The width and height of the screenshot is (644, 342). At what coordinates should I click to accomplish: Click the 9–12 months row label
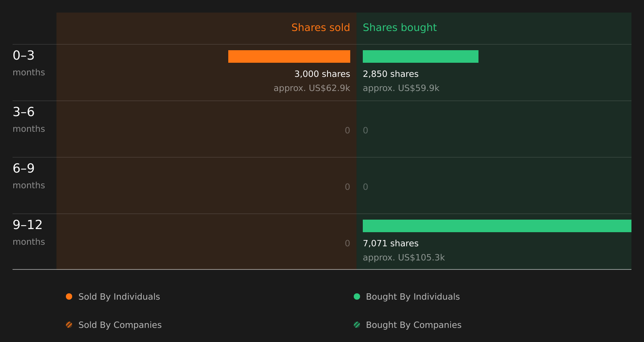coord(29,233)
